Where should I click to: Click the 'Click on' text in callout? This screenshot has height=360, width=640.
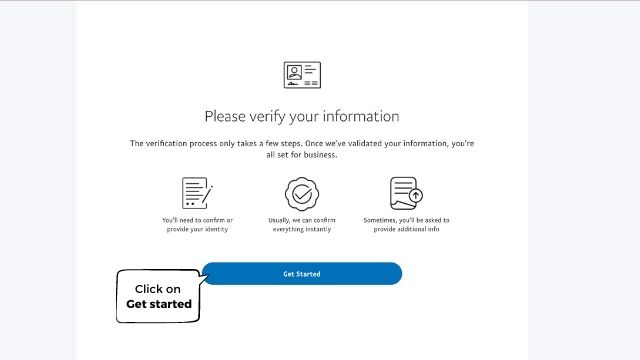(x=158, y=289)
